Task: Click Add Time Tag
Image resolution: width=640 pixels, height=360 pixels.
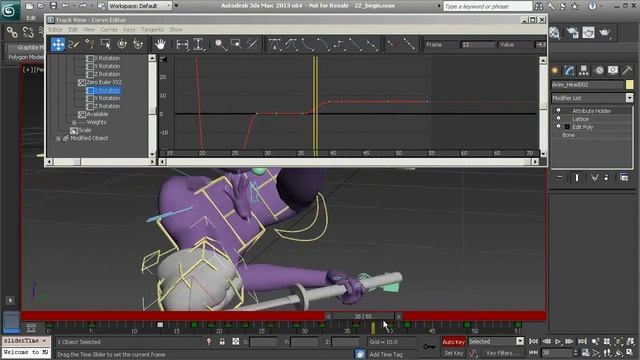Action: click(x=386, y=354)
